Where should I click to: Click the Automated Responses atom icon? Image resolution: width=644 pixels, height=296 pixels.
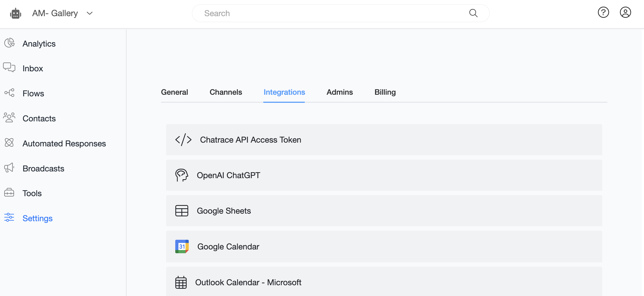[x=9, y=143]
